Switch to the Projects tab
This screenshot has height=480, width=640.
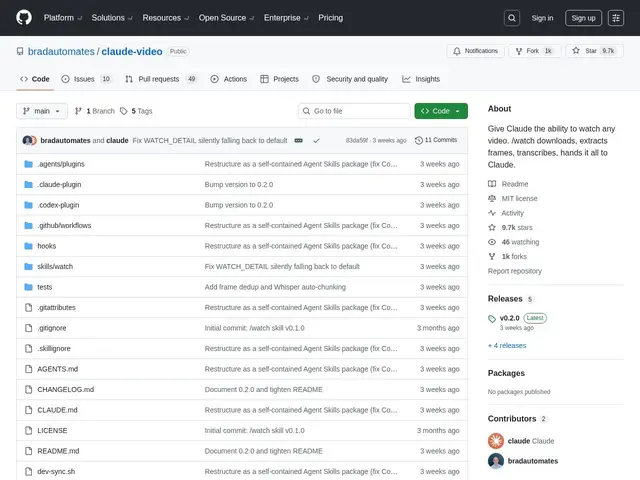coord(280,79)
